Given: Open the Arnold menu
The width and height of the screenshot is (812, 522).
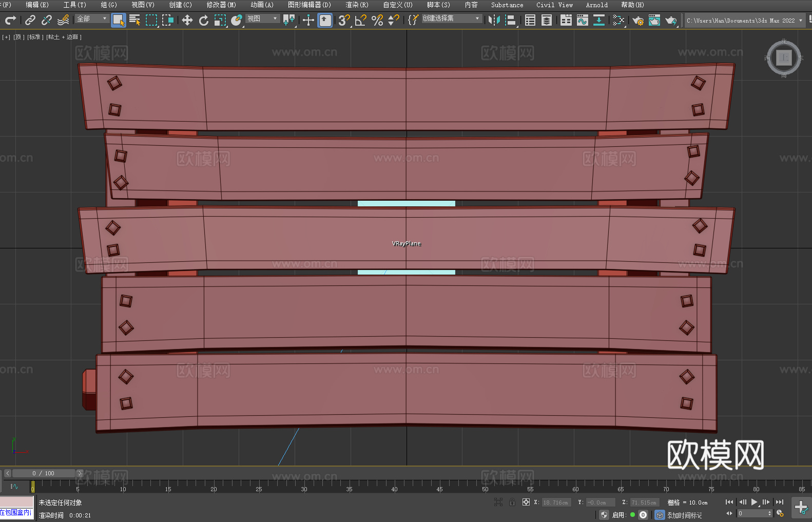Looking at the screenshot, I should click(x=597, y=5).
